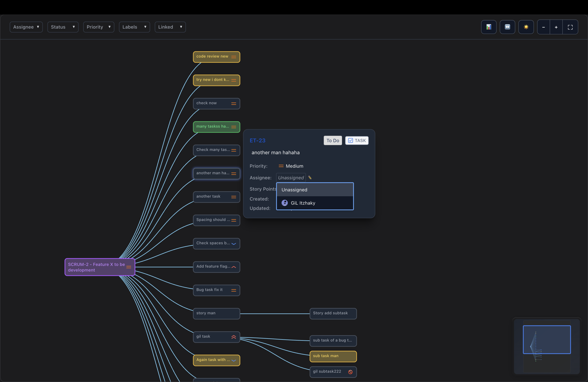588x382 pixels.
Task: Select the 'Check many tas...' node
Action: [217, 150]
